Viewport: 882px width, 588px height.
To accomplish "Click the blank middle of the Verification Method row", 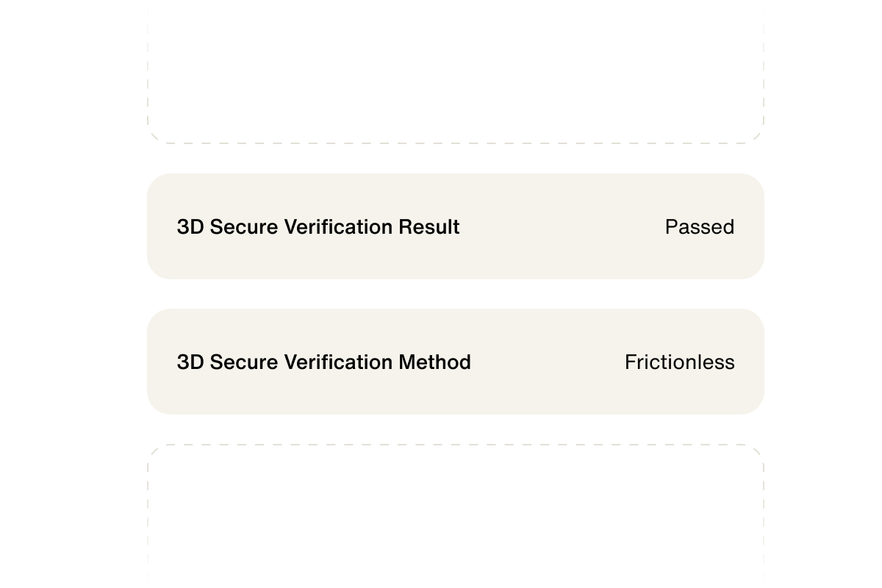I will pos(548,362).
